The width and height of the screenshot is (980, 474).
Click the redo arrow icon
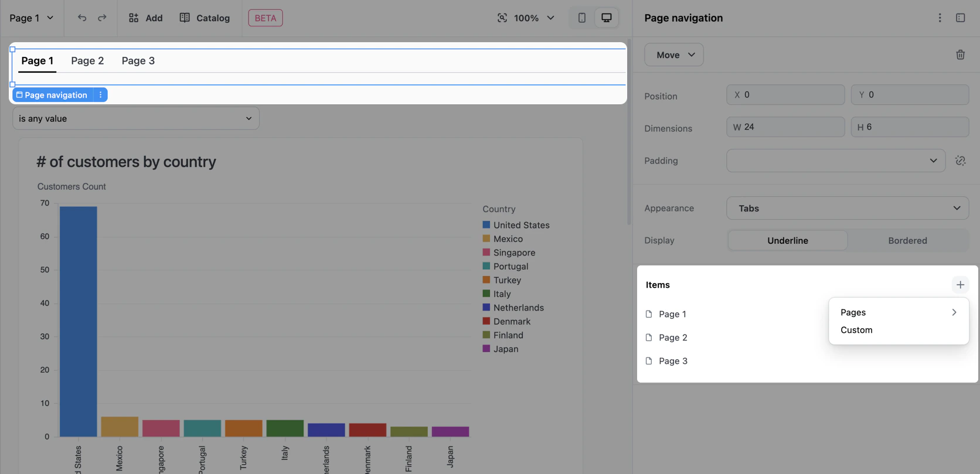[102, 18]
